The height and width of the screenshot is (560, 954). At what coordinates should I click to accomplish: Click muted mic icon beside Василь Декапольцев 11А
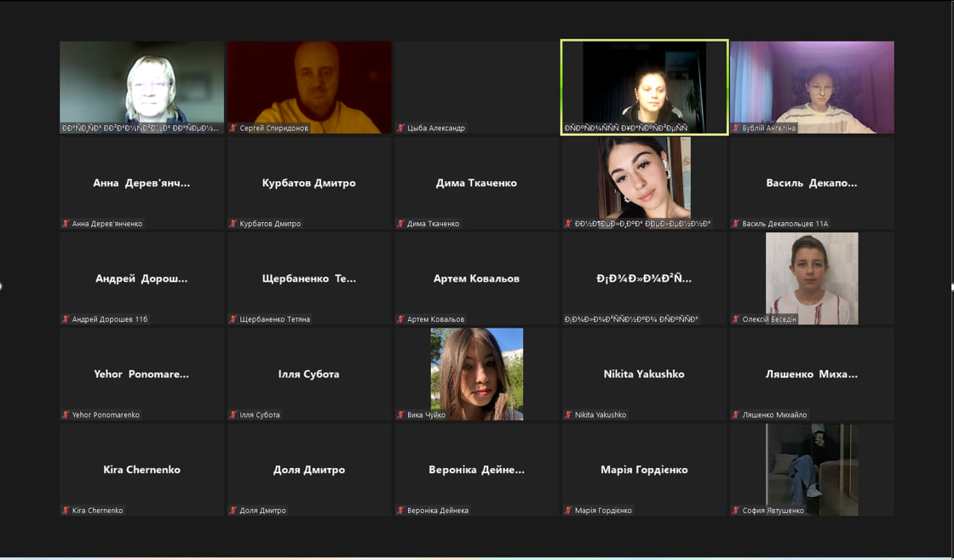tap(736, 224)
